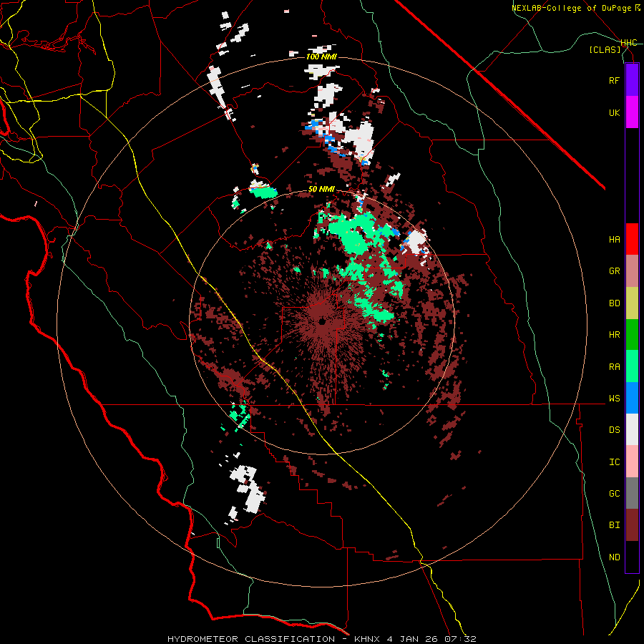The width and height of the screenshot is (644, 644).
Task: Click the 50 NMI range ring label
Action: point(321,190)
